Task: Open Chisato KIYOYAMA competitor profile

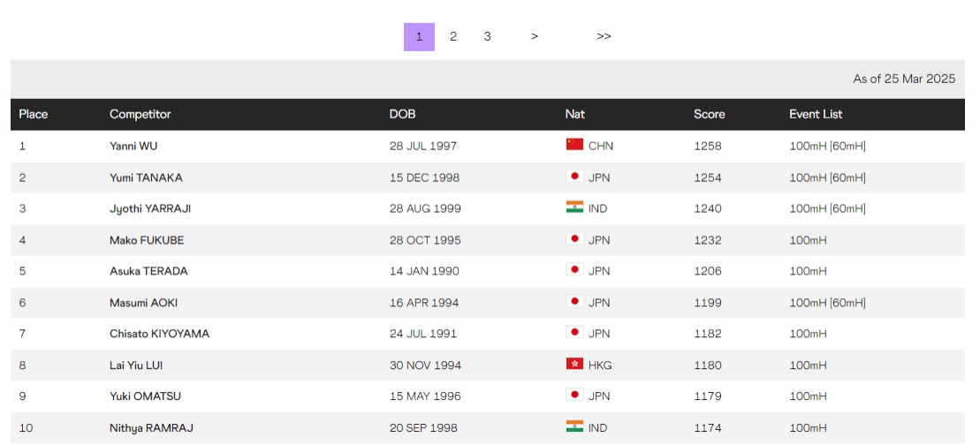Action: (x=159, y=334)
